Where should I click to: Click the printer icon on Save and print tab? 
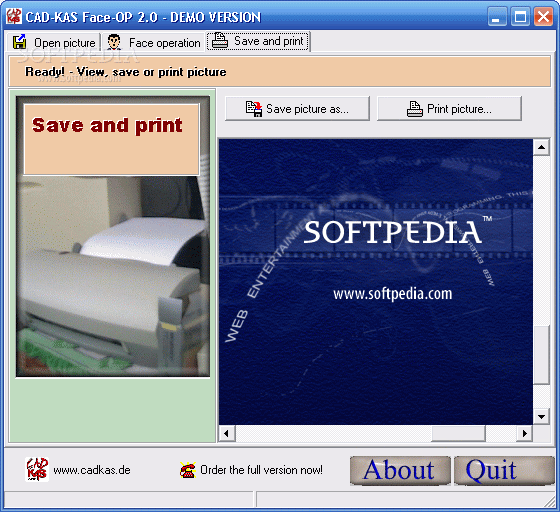[x=220, y=40]
